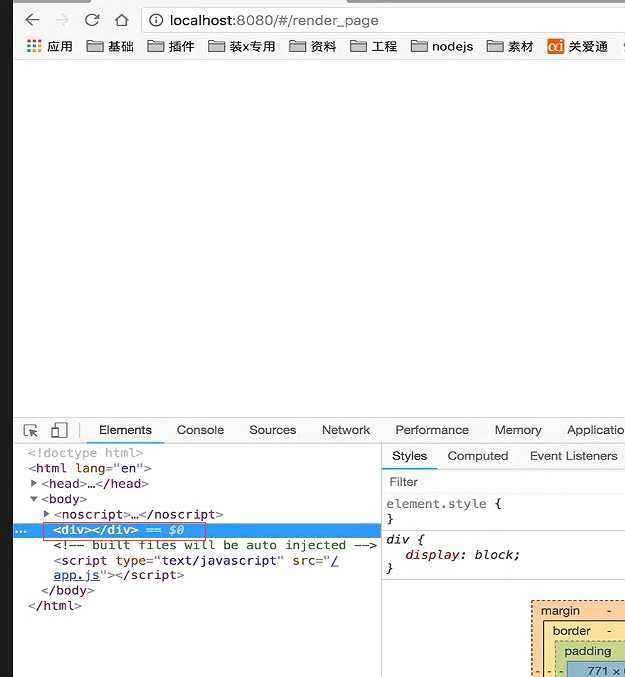Click the Filter styles input field

click(x=504, y=482)
